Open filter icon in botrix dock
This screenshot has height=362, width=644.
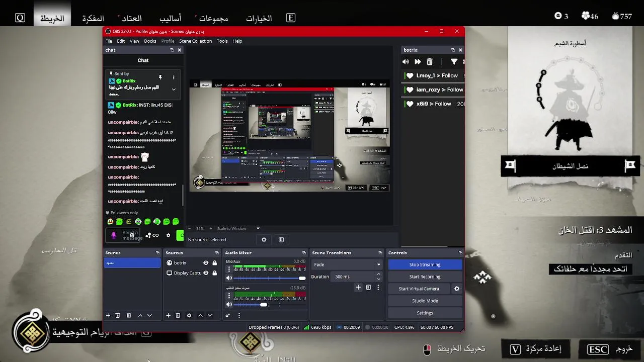454,62
